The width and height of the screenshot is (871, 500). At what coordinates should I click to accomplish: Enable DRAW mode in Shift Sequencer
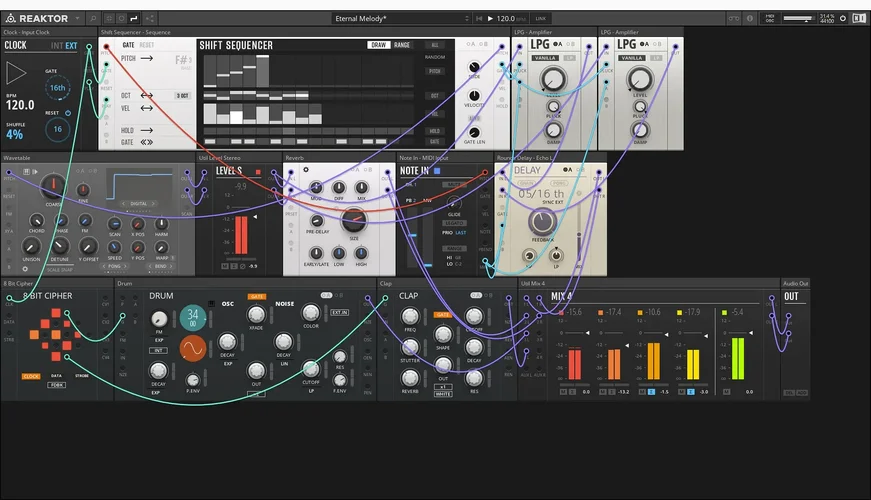379,45
